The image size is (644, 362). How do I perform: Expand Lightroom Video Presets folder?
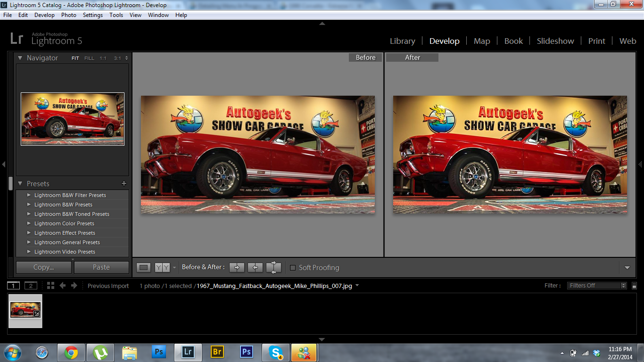click(29, 252)
